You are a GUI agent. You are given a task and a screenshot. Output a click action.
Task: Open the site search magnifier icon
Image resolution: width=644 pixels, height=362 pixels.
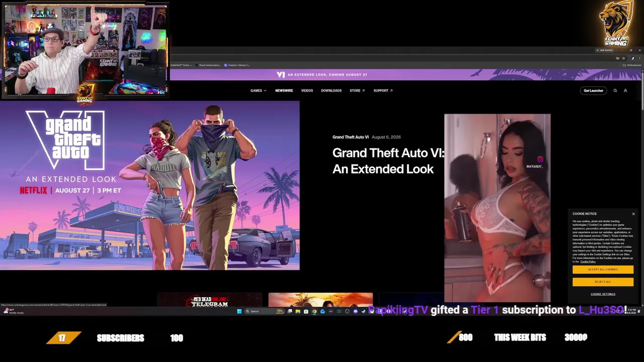click(x=615, y=90)
